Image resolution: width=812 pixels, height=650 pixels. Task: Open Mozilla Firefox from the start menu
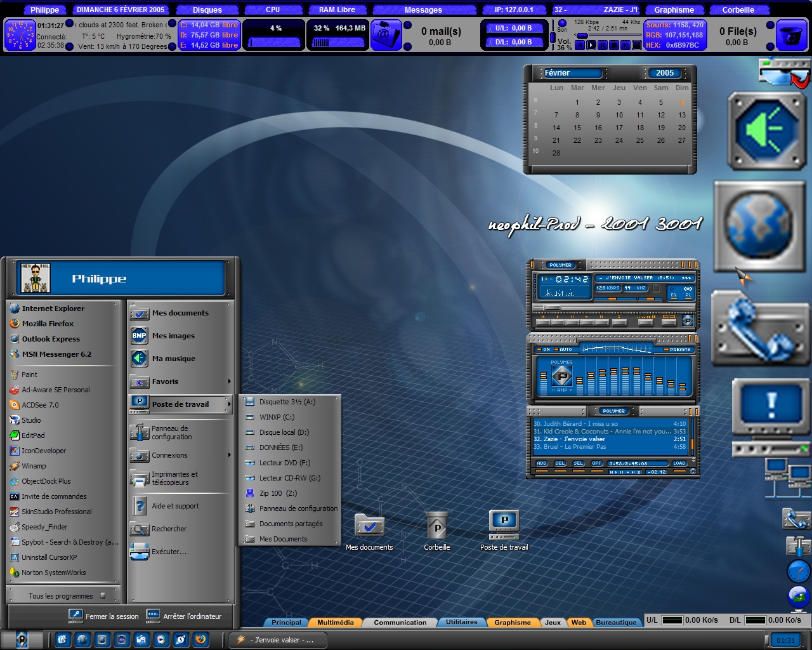48,324
